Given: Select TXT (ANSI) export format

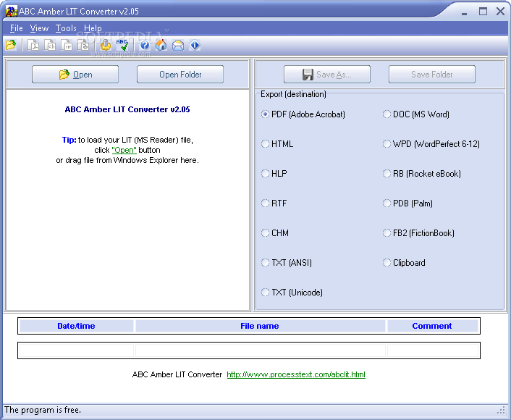Looking at the screenshot, I should [x=287, y=262].
